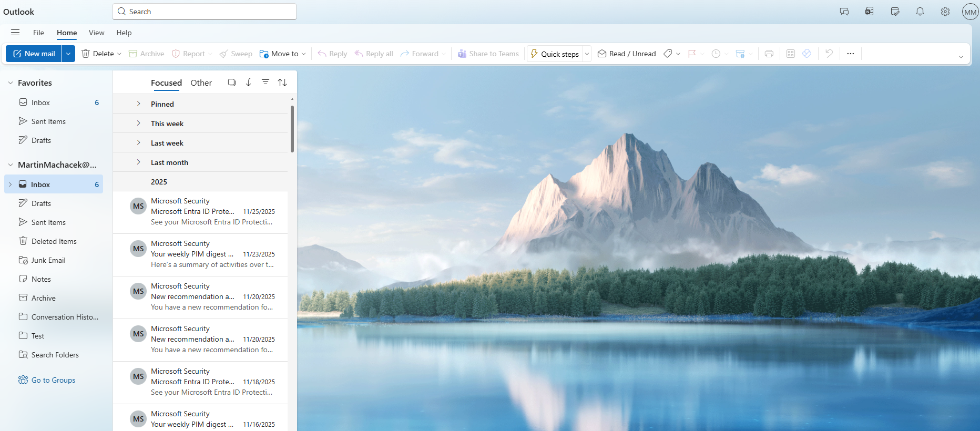Click the message list vertical scrollbar
Screen dimensions: 980x431
coord(292,129)
